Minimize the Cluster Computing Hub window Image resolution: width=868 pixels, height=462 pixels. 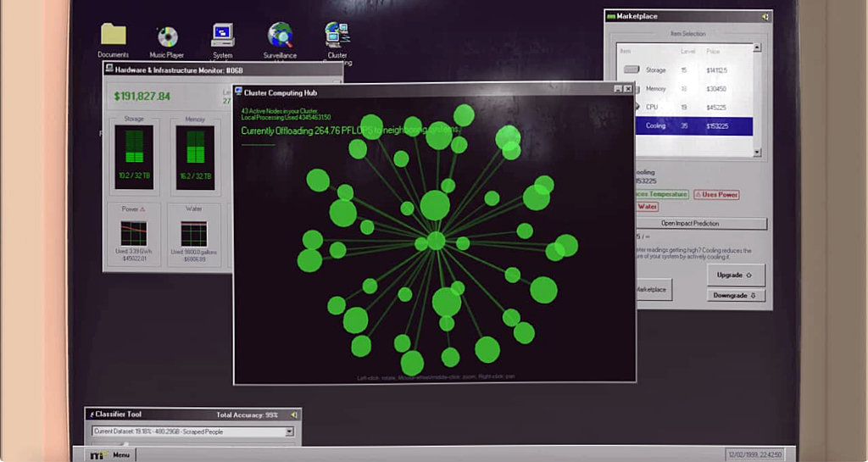[x=618, y=88]
